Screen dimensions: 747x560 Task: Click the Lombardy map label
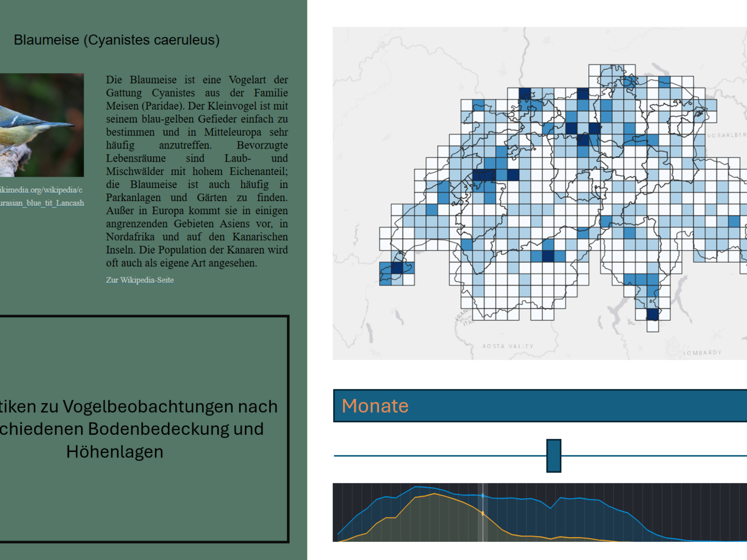point(702,353)
